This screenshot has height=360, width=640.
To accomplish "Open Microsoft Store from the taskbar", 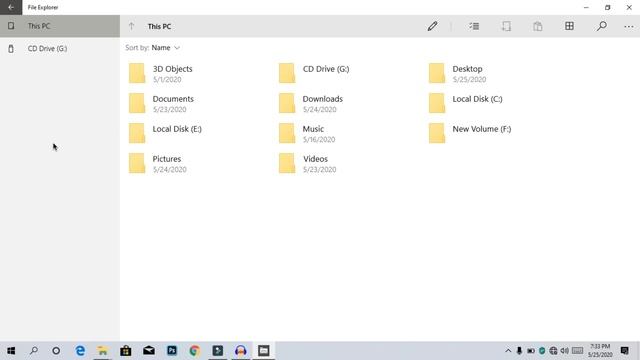I will click(126, 351).
